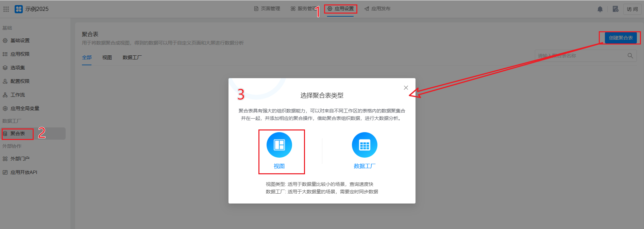The height and width of the screenshot is (229, 644).
Task: Close the 选择聚合表类型 dialog
Action: 406,88
